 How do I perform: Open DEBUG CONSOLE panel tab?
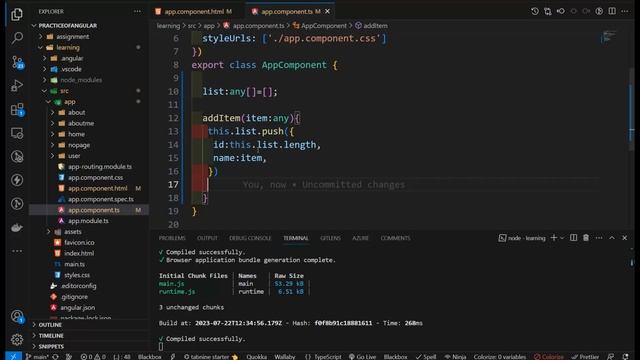point(250,238)
